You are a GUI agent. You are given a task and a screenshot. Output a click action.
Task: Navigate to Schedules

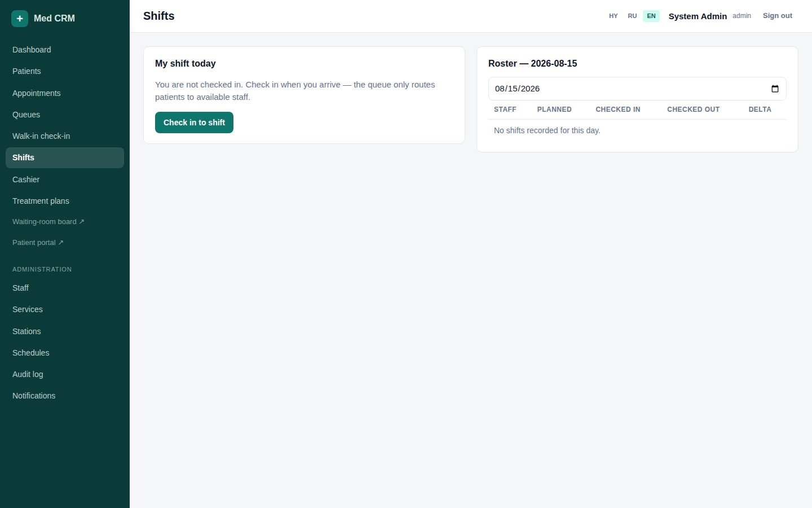point(65,353)
